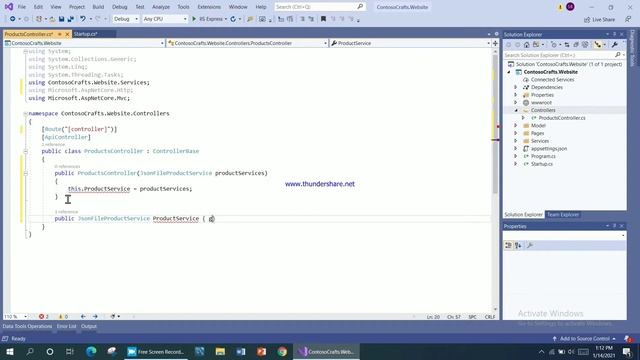Open the Windows Start menu
Viewport: 640px width, 360px height.
coord(10,351)
